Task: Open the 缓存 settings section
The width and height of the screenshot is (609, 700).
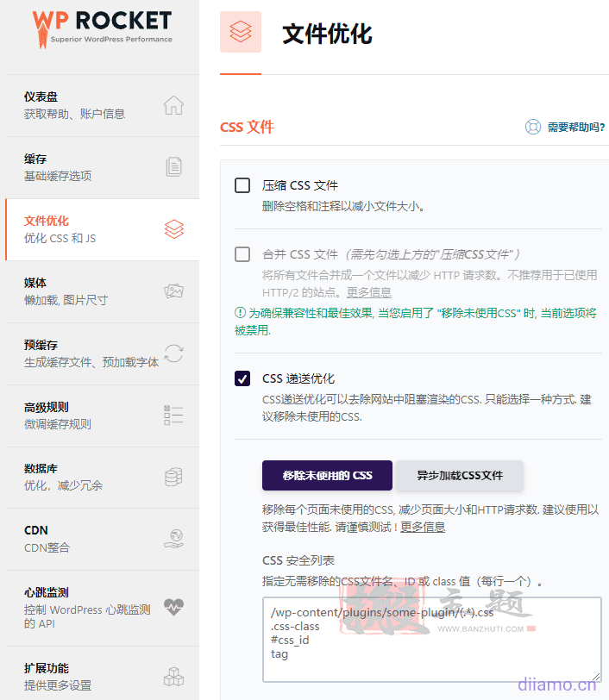Action: [103, 167]
